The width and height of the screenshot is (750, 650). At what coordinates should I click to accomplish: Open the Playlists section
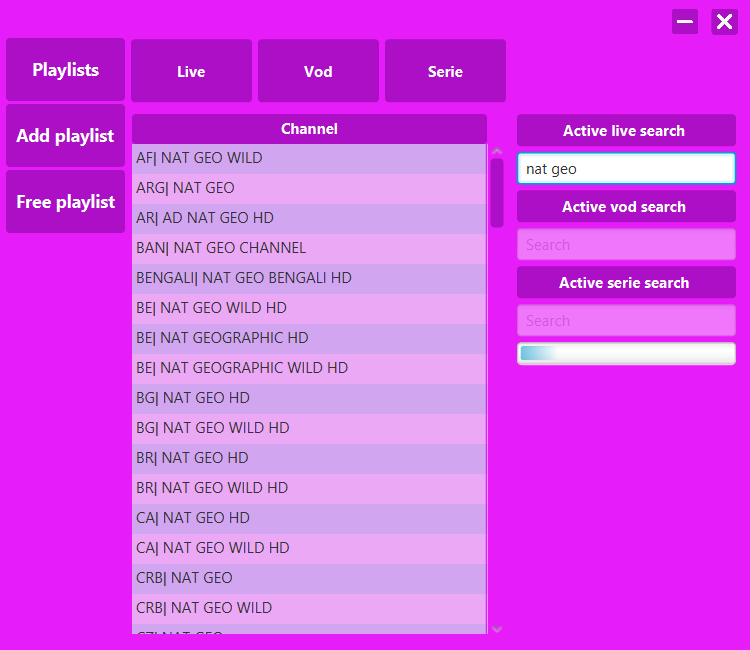[x=66, y=70]
